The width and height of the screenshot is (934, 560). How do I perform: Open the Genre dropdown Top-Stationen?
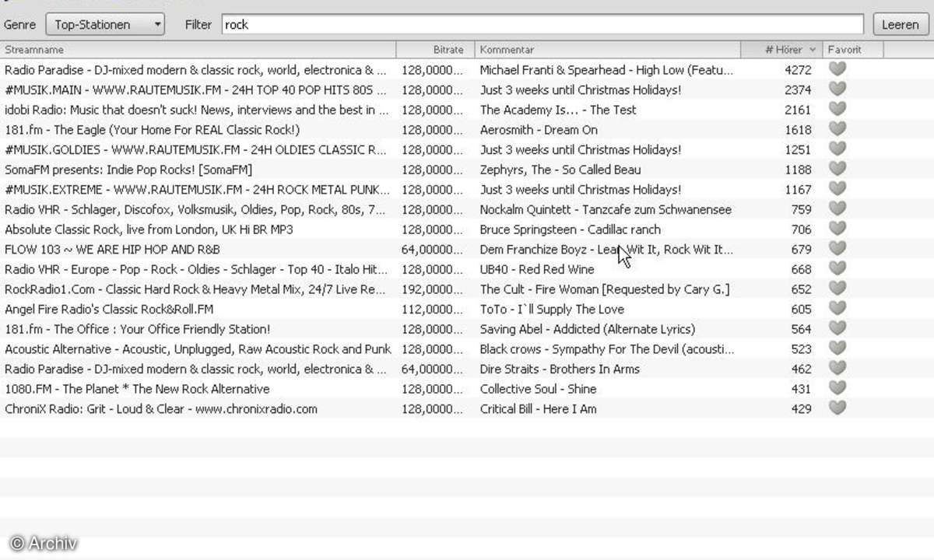(105, 24)
